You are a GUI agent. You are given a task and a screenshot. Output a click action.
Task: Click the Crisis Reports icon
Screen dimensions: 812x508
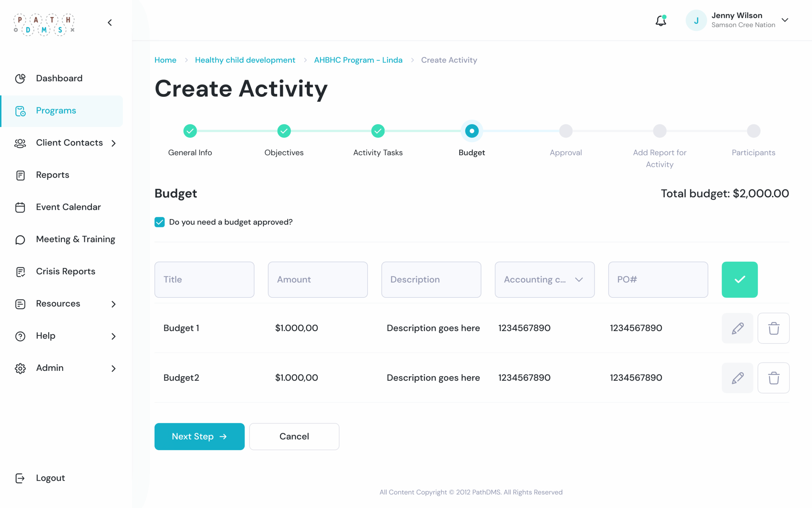[x=20, y=272]
